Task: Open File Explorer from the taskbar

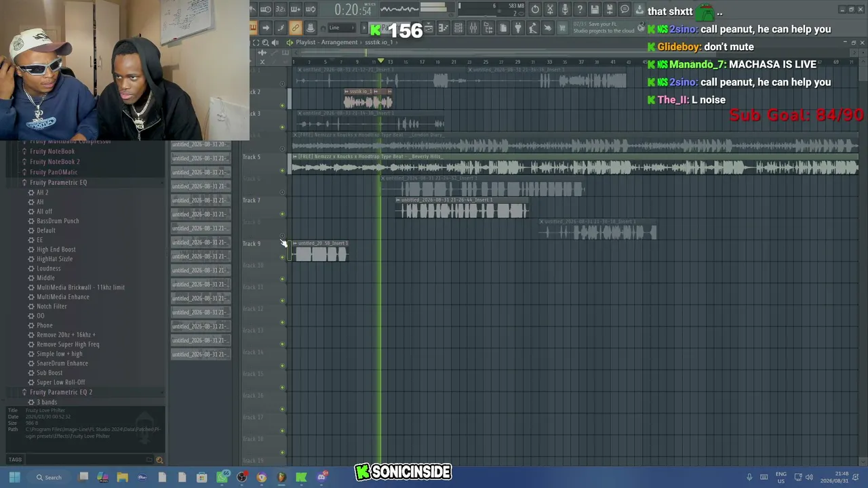Action: pyautogui.click(x=122, y=477)
